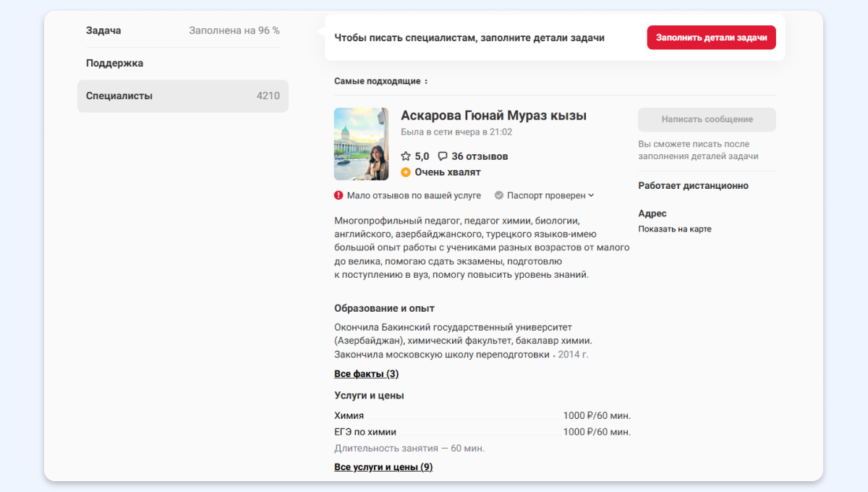The image size is (868, 492).
Task: Click the sort icon beside 'Самые подходящие'
Action: pos(426,82)
